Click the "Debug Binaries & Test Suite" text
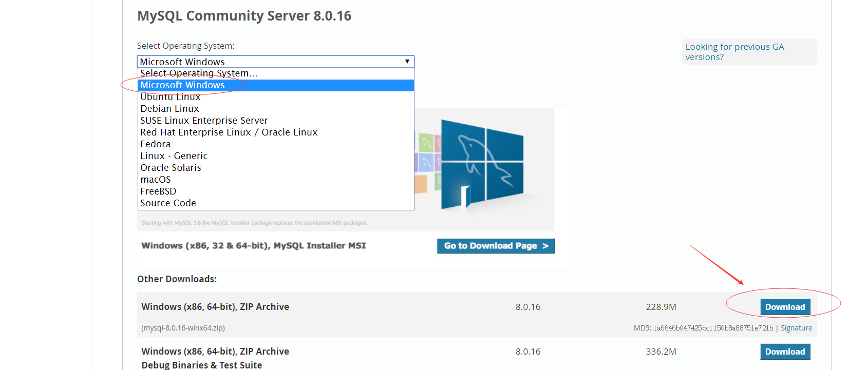The width and height of the screenshot is (868, 370). [x=202, y=365]
